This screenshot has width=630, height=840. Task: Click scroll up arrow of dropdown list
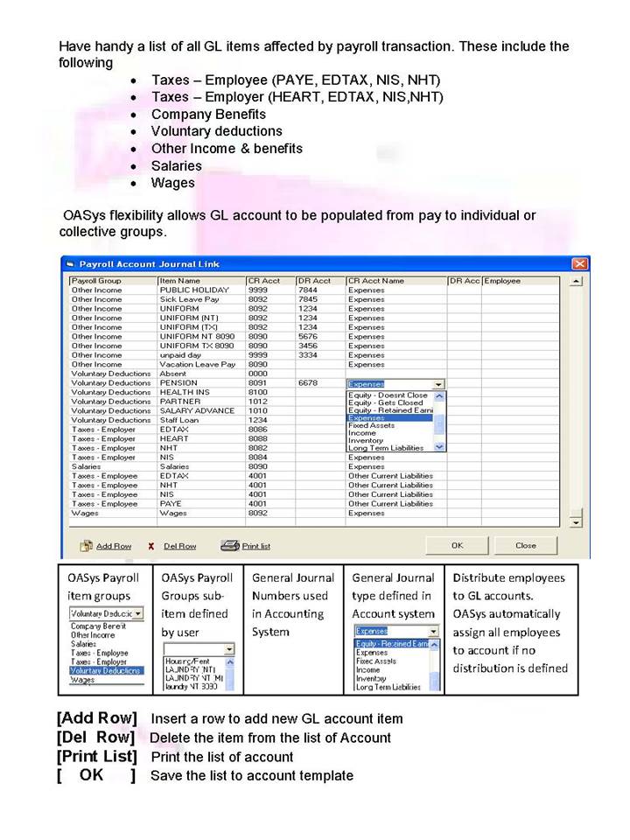pyautogui.click(x=439, y=395)
